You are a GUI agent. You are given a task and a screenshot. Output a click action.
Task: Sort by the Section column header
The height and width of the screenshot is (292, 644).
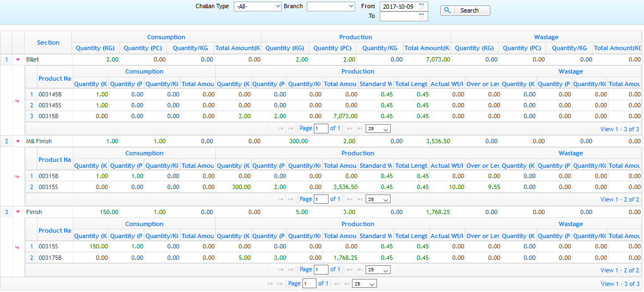click(x=48, y=42)
